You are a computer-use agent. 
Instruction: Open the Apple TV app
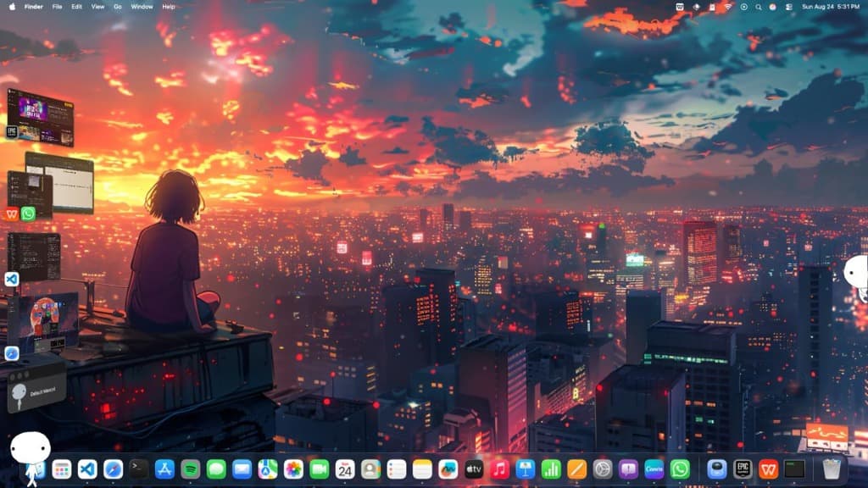(x=474, y=469)
